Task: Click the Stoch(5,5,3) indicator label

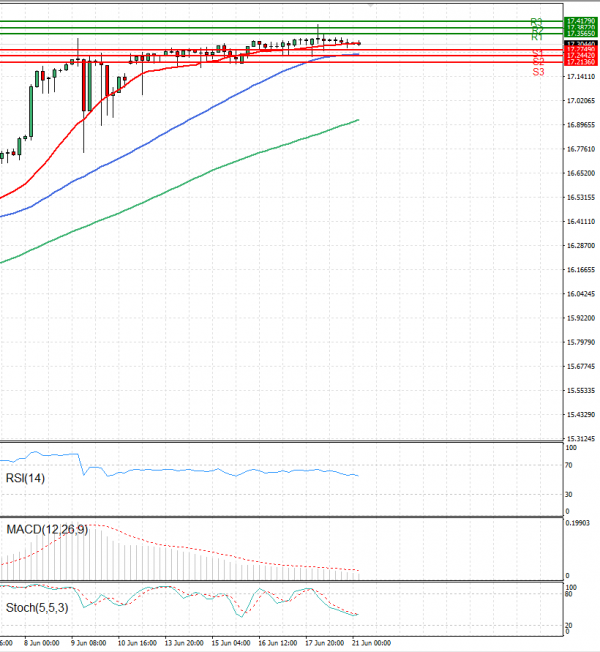Action: [x=37, y=608]
